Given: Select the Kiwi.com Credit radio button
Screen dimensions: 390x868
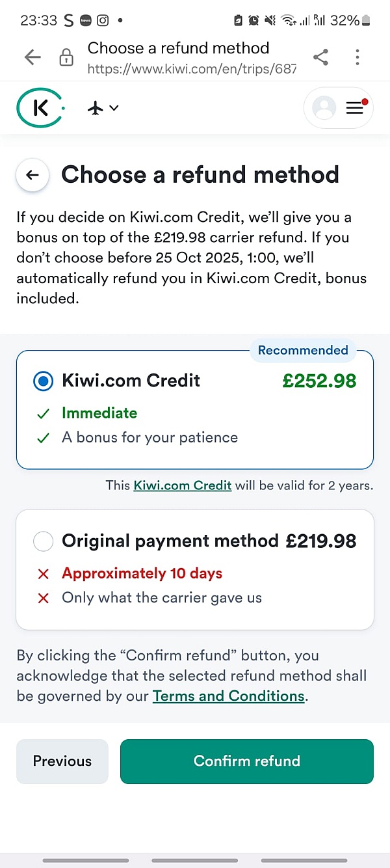Looking at the screenshot, I should 44,381.
